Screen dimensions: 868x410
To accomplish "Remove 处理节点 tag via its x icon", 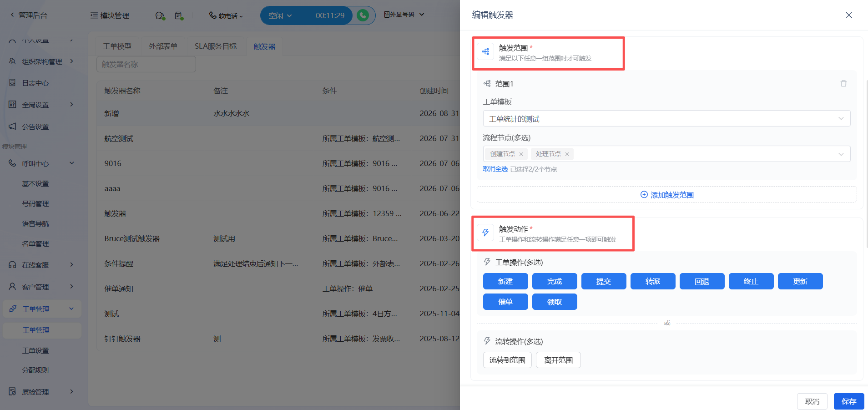I will [567, 154].
